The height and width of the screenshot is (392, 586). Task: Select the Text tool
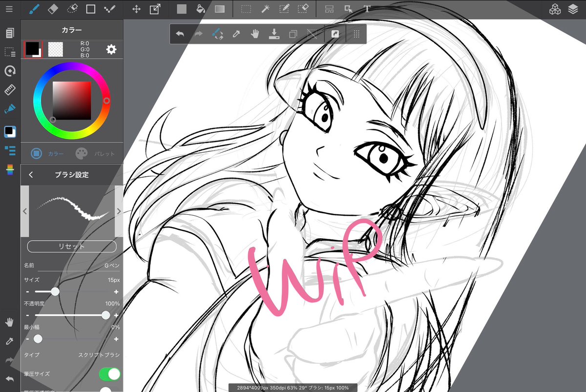[x=367, y=9]
